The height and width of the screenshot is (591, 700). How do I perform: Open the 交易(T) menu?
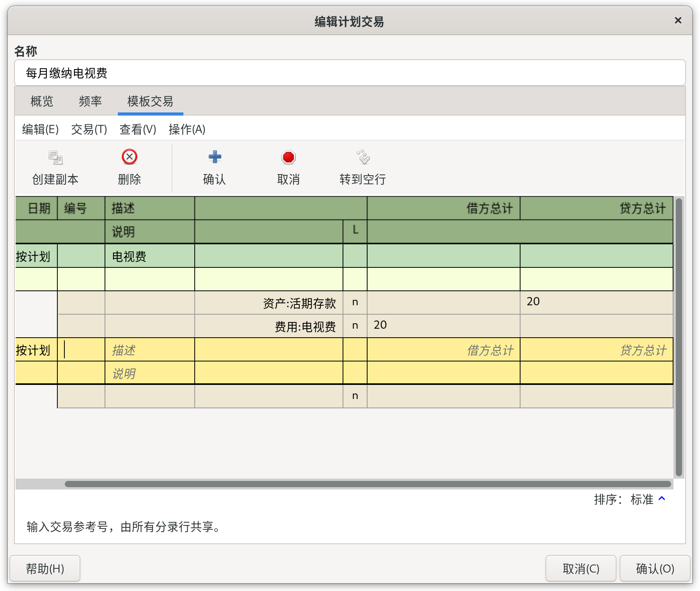click(x=89, y=129)
